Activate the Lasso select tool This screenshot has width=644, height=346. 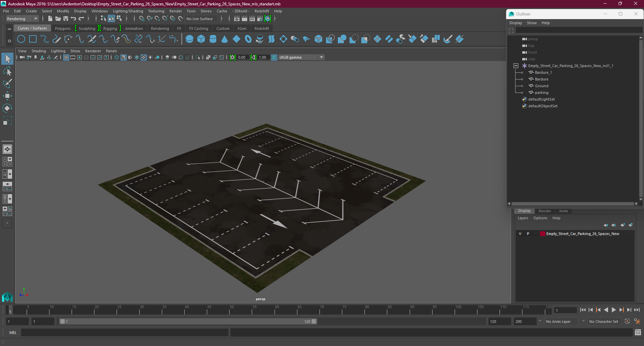click(7, 71)
